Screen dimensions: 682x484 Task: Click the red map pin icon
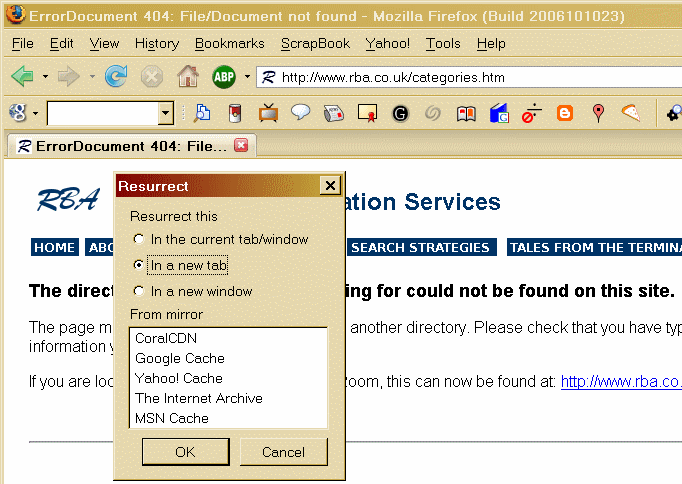598,113
